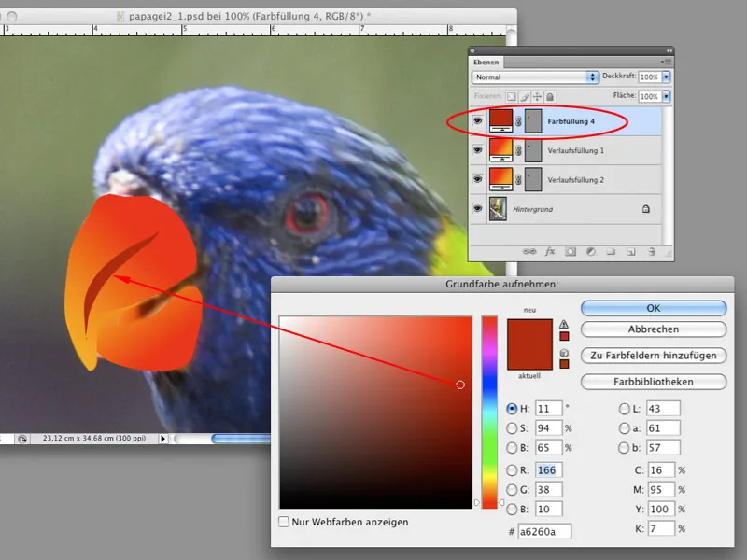Switch to the Ebenen tab
The image size is (747, 560).
tap(486, 63)
